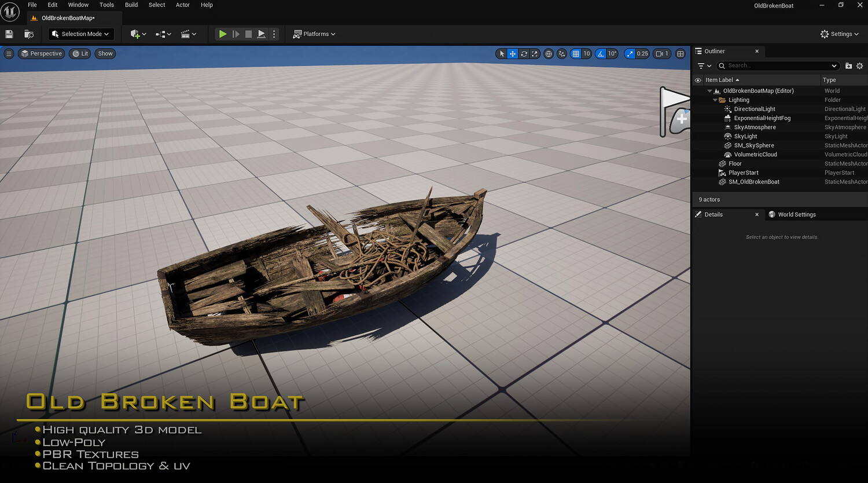Open the Tools menu
868x483 pixels.
coord(106,5)
